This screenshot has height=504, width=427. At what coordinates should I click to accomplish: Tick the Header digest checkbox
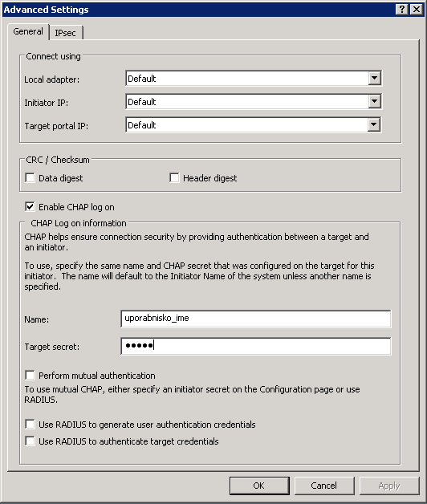[x=174, y=177]
